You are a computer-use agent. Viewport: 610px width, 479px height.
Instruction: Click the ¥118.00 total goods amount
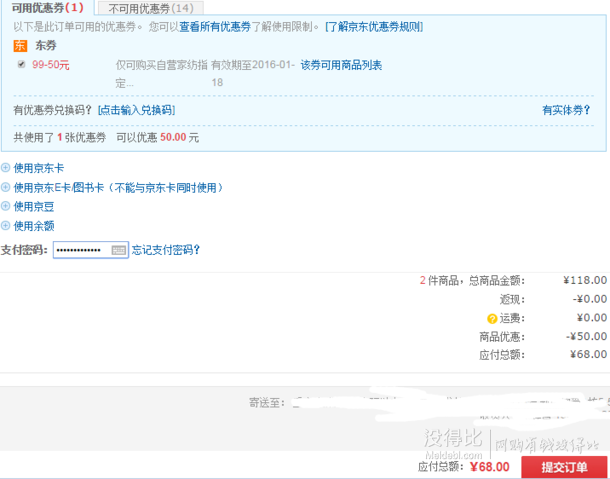point(585,280)
